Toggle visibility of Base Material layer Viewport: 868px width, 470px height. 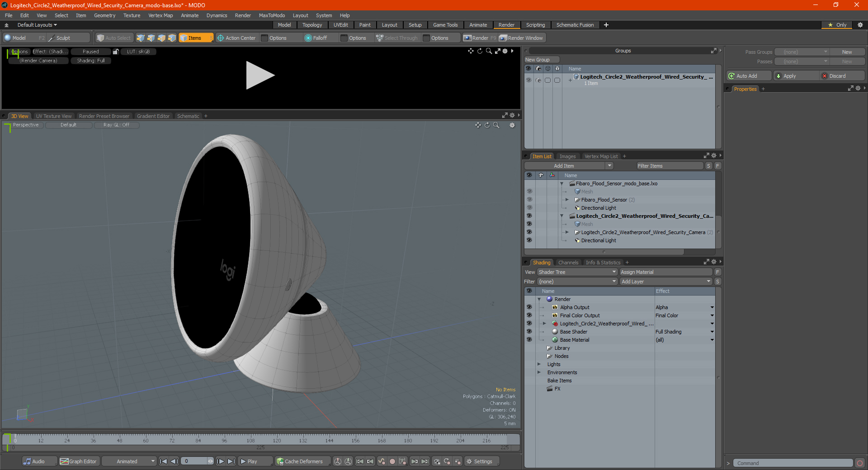(529, 340)
